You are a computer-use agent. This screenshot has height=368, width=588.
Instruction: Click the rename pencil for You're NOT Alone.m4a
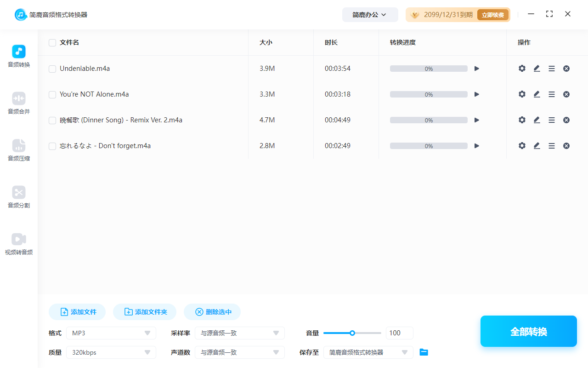(537, 94)
